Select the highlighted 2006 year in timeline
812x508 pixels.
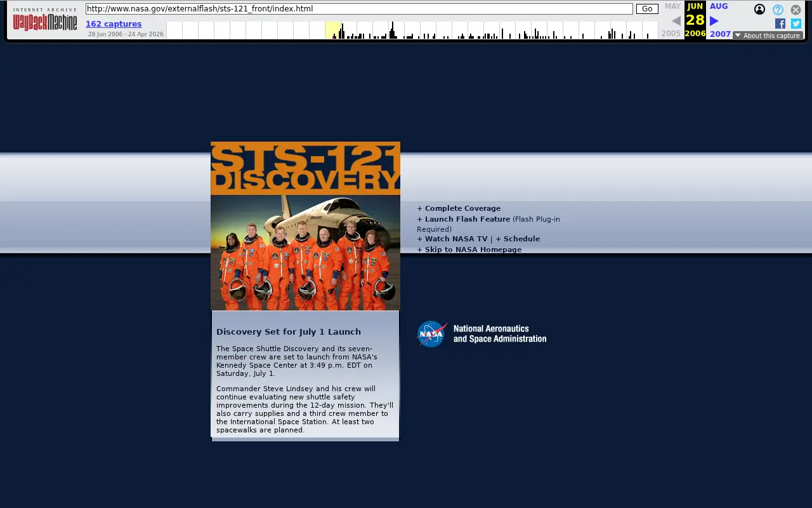(332, 30)
